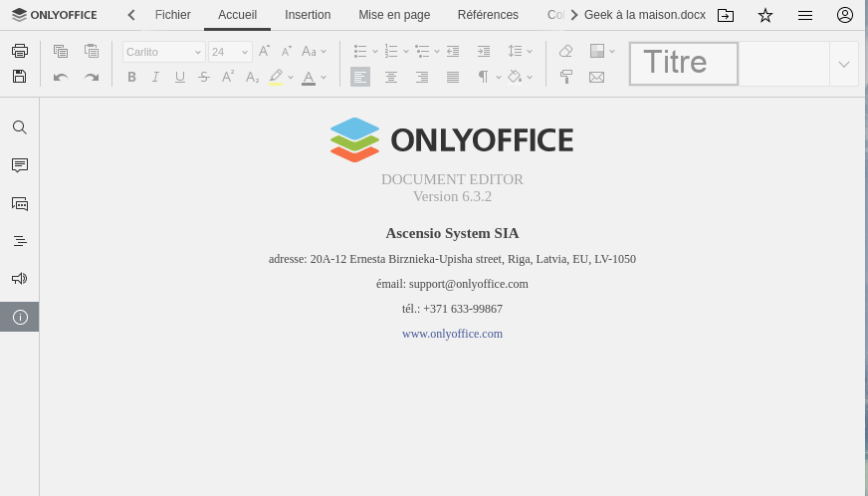Open feedback and support megaphone
The width and height of the screenshot is (868, 496).
(x=19, y=278)
